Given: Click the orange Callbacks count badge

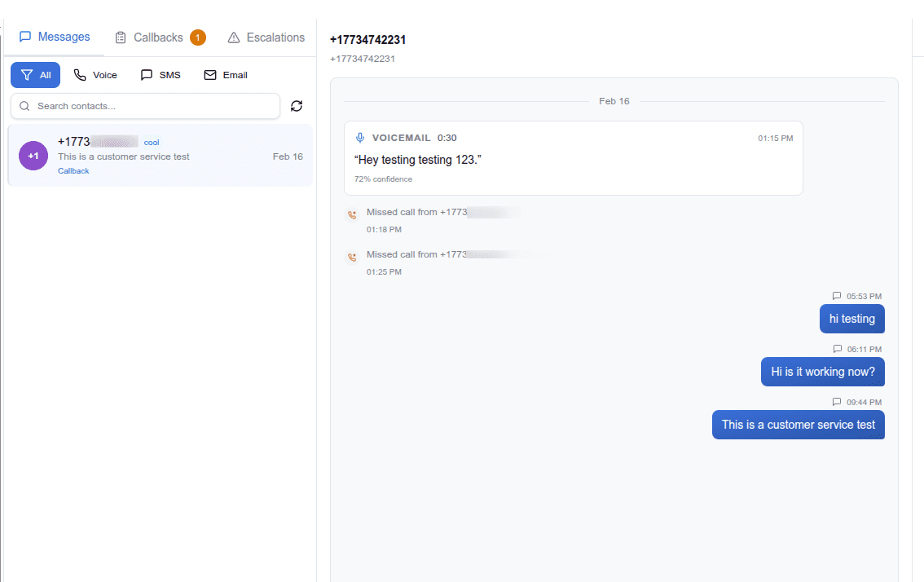Looking at the screenshot, I should click(197, 37).
